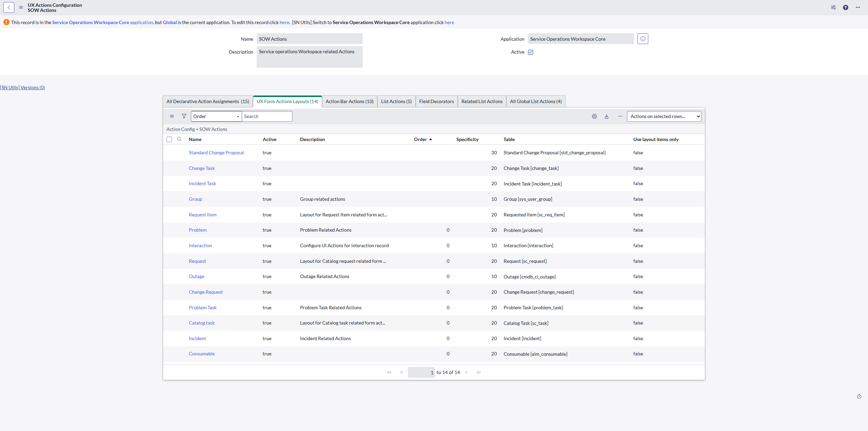
Task: Switch to the Action Bar Actions tab
Action: click(x=349, y=101)
